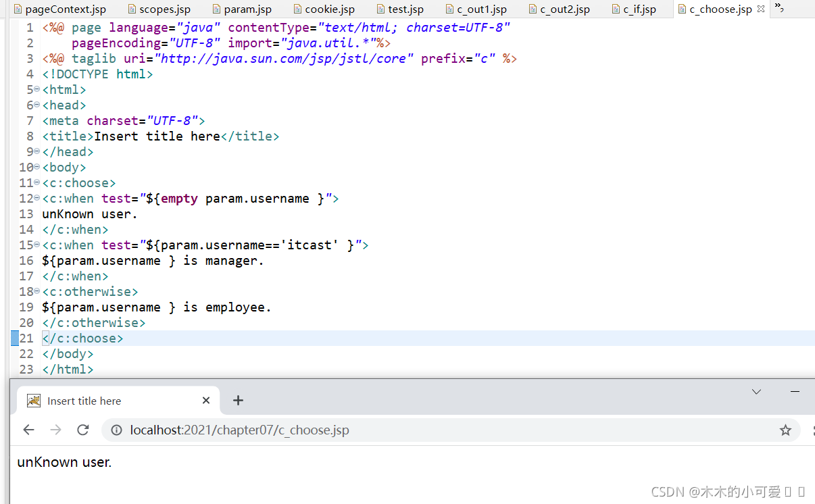The image size is (815, 504).
Task: Collapse the head section fold marker
Action: [37, 105]
